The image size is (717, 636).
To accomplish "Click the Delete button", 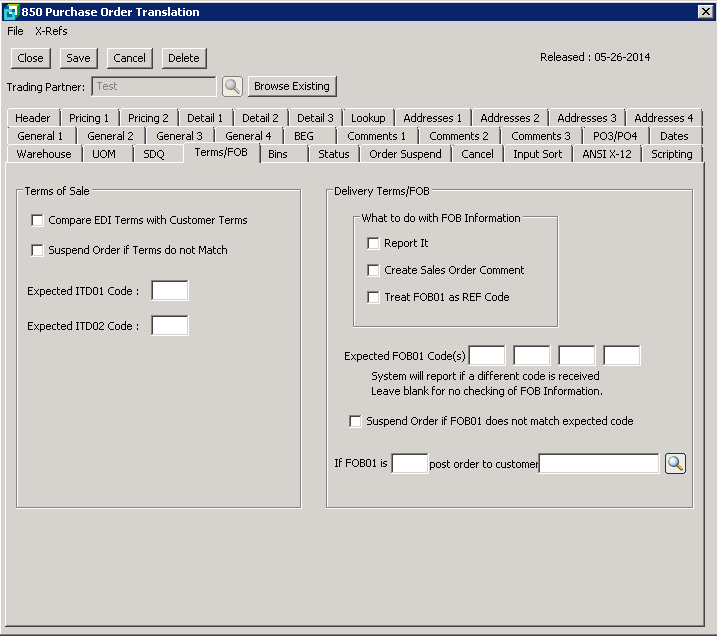I will 183,58.
